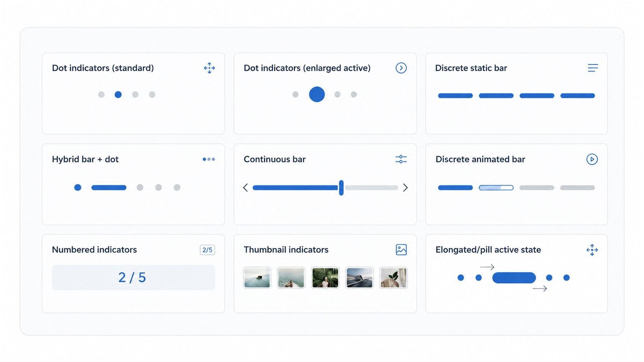
Task: Click the gray unfilled portion of Continuous bar
Action: coord(371,188)
